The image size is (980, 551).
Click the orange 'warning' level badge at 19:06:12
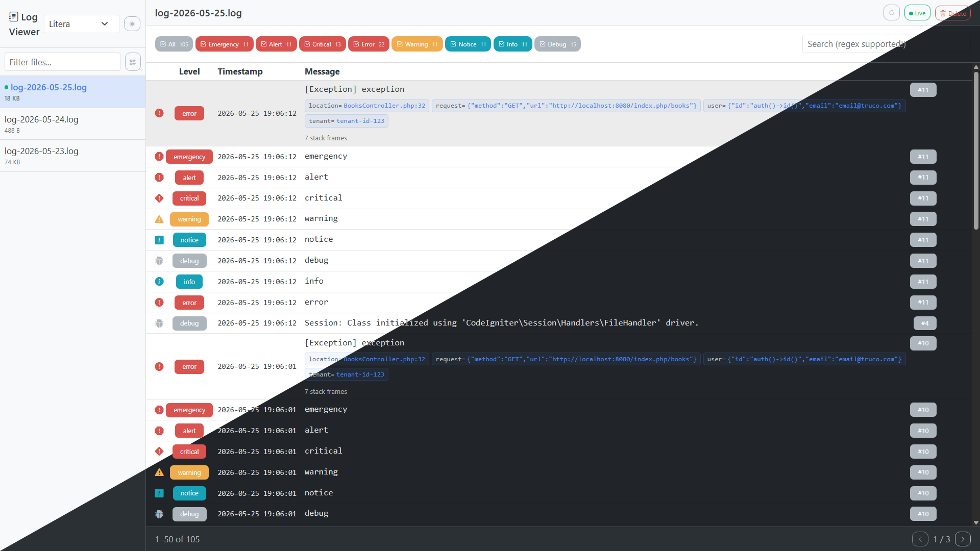coord(189,219)
